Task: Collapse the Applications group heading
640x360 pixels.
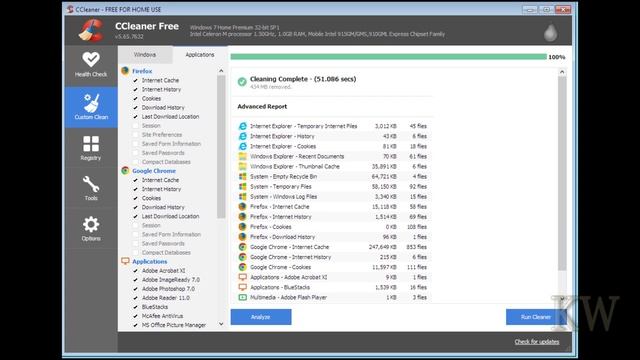Action: [x=149, y=262]
